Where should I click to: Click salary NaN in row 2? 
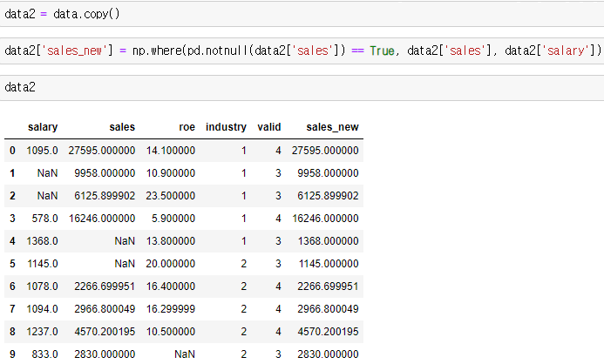(47, 196)
